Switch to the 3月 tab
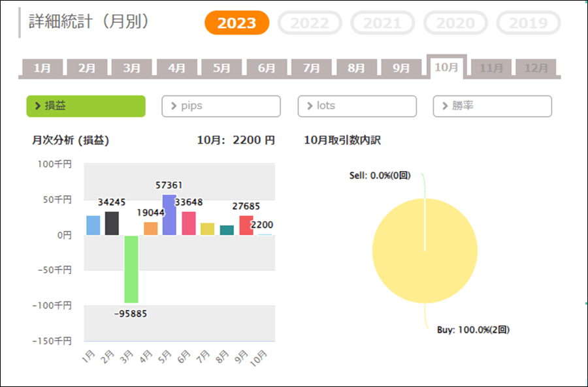The image size is (588, 387). point(131,68)
